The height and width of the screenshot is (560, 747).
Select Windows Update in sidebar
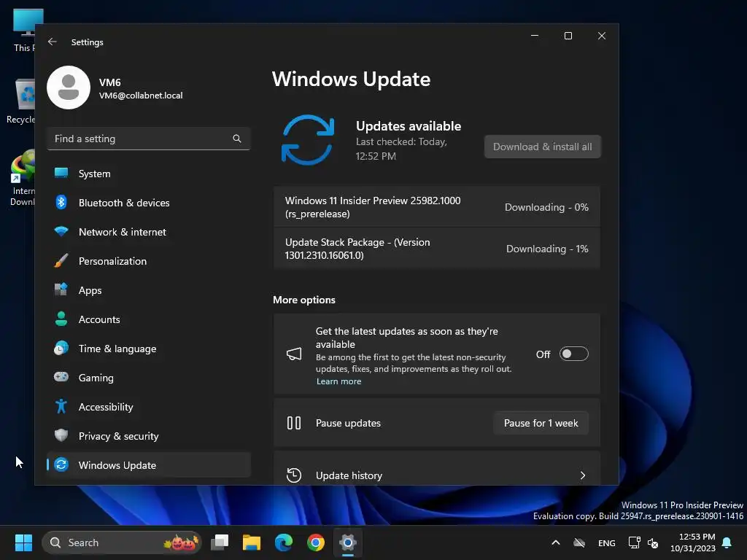point(149,464)
